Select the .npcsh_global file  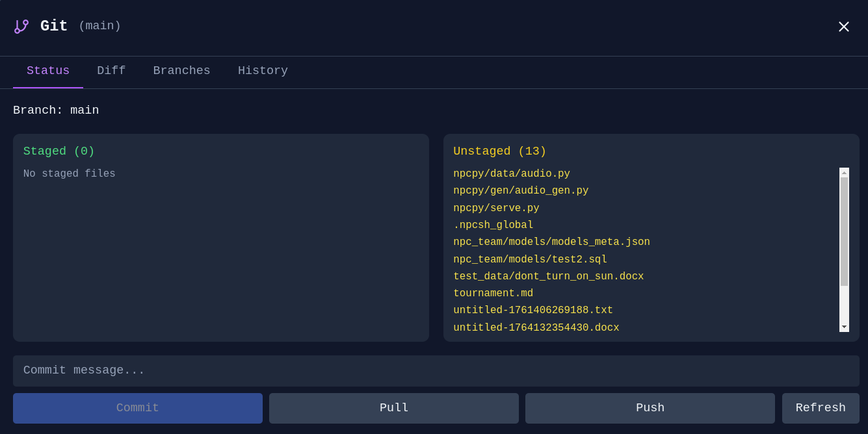pyautogui.click(x=493, y=224)
